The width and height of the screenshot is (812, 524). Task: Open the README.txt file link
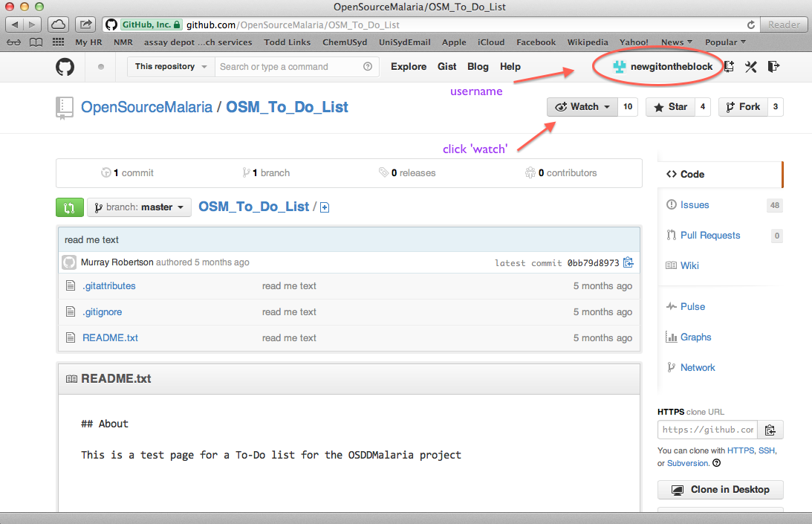click(x=110, y=338)
